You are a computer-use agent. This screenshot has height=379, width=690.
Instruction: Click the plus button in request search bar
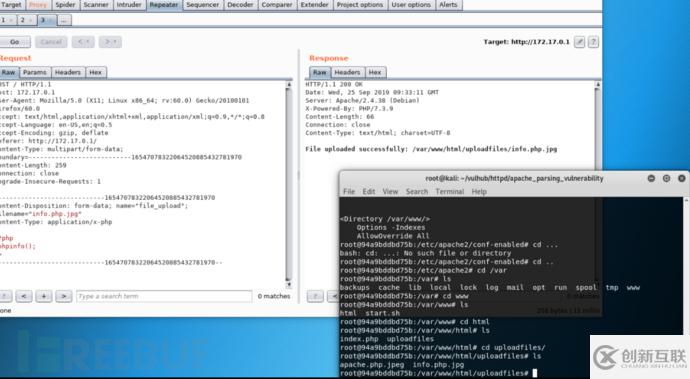point(44,296)
